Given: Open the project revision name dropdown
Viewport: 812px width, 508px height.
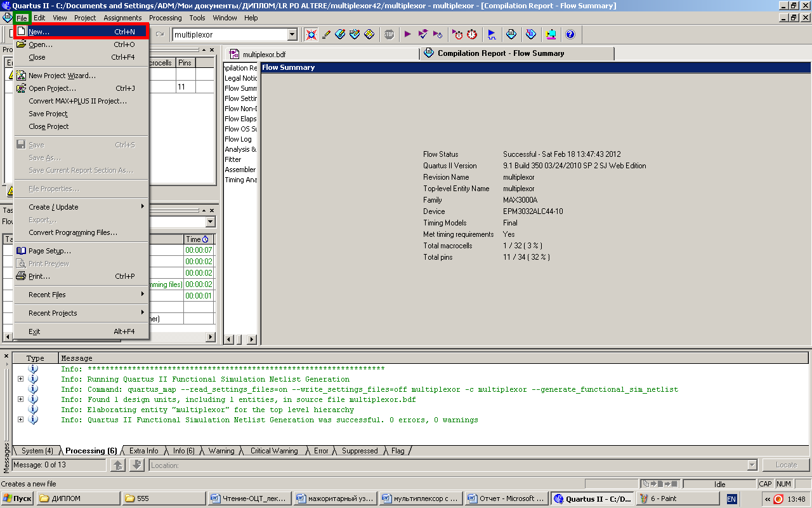Looking at the screenshot, I should (x=292, y=34).
